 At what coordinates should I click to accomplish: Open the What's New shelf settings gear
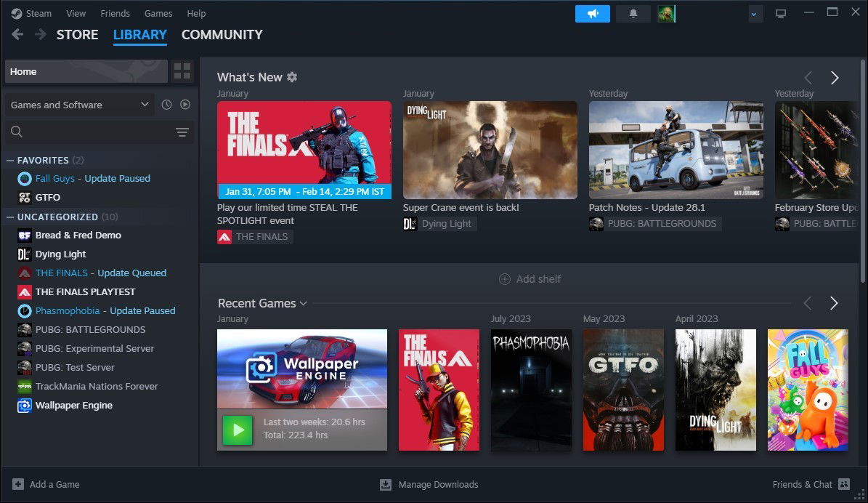pos(291,77)
